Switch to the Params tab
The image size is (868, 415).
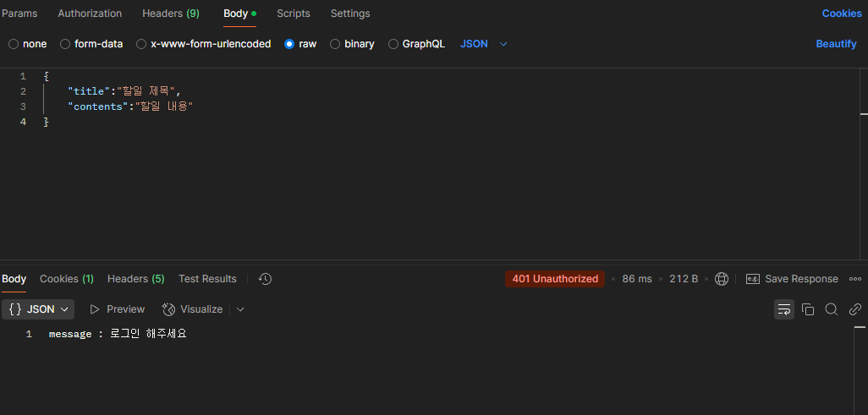(19, 14)
